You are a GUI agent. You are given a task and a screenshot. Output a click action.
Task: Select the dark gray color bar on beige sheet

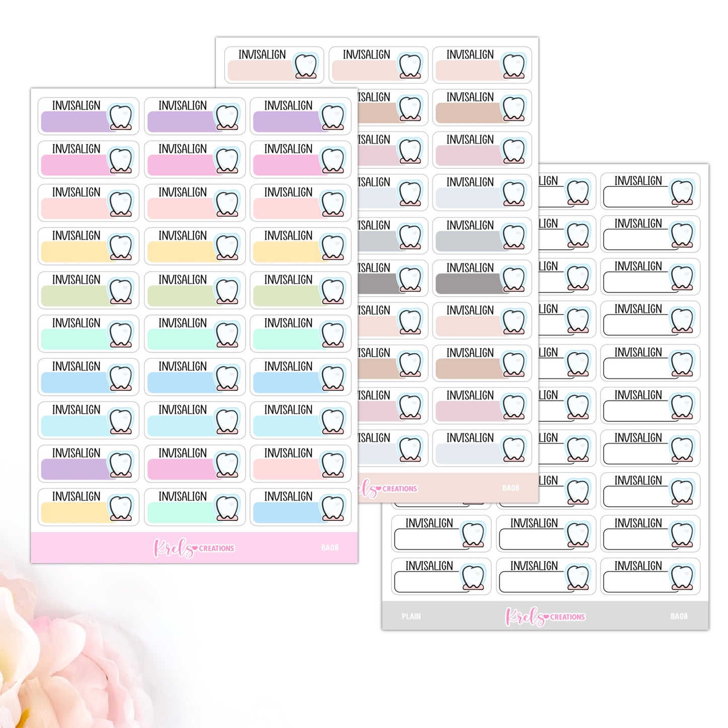[x=468, y=284]
